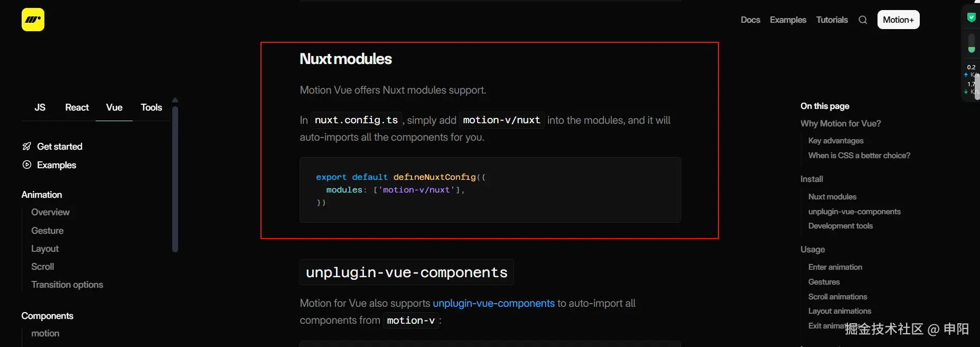
Task: Follow the unplugin-vue-components inline link
Action: click(493, 304)
